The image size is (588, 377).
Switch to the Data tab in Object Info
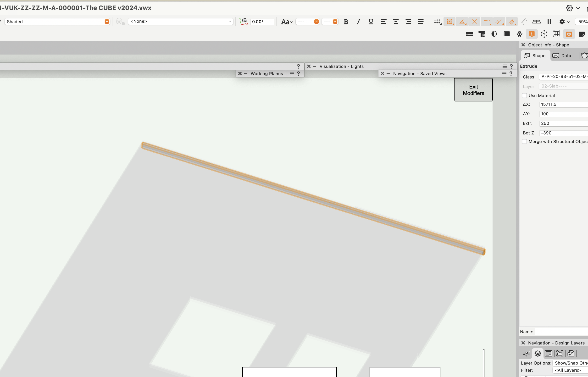562,55
